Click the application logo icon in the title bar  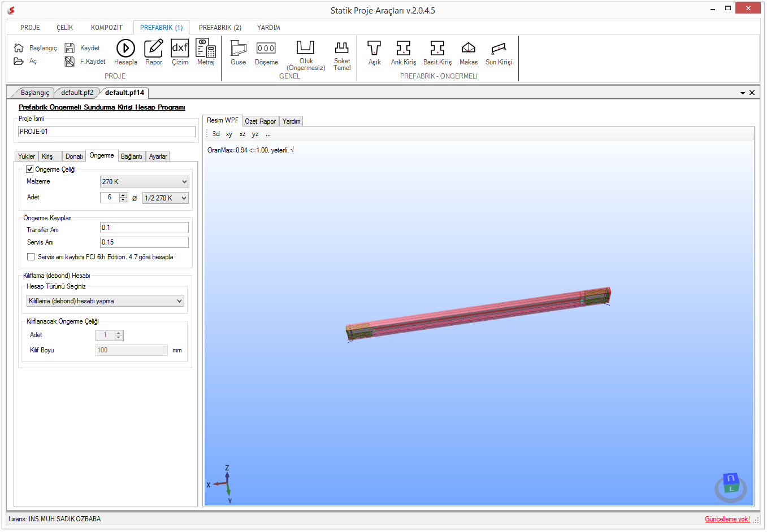(11, 10)
